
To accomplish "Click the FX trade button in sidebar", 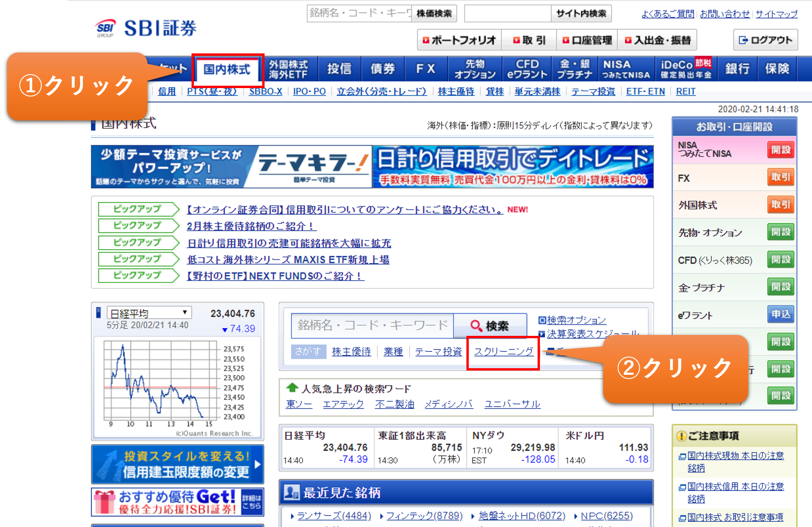I will click(780, 178).
